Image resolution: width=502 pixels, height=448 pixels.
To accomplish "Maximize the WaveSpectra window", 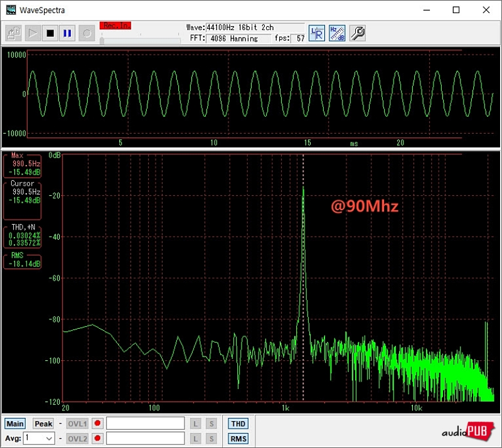I will pos(456,10).
